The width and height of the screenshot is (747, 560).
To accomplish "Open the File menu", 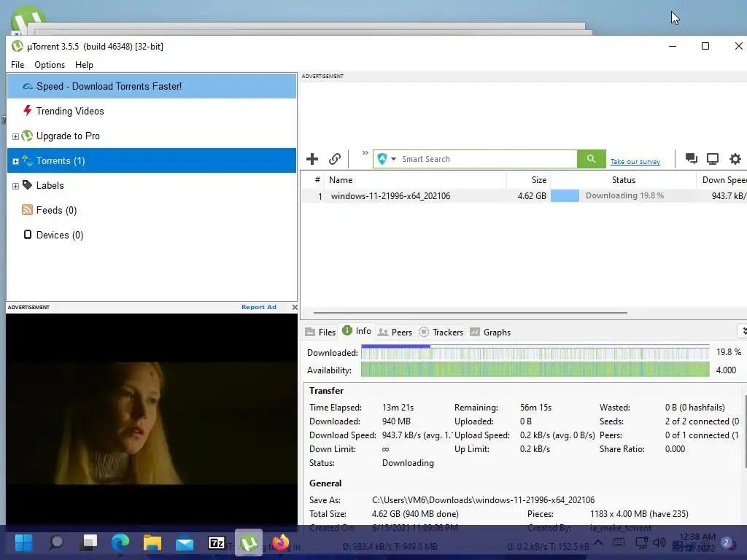I will (x=18, y=65).
